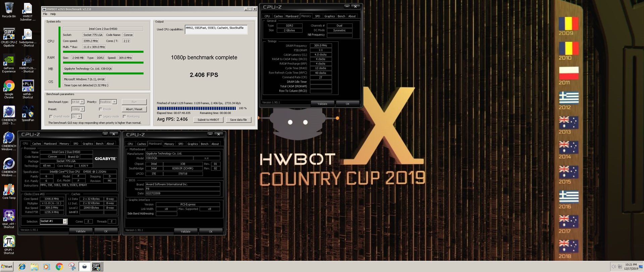The height and width of the screenshot is (272, 644).
Task: Click the 100% benchmark progress bar
Action: tap(197, 108)
